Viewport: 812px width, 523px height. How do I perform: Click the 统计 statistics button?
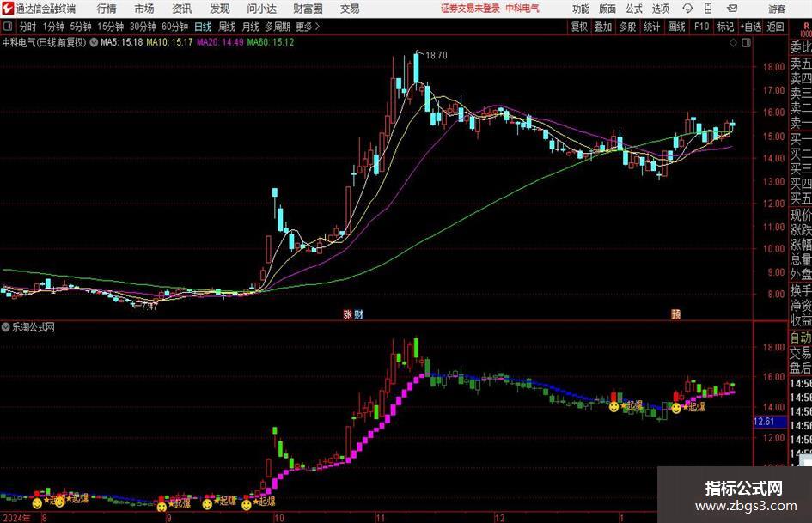click(651, 27)
